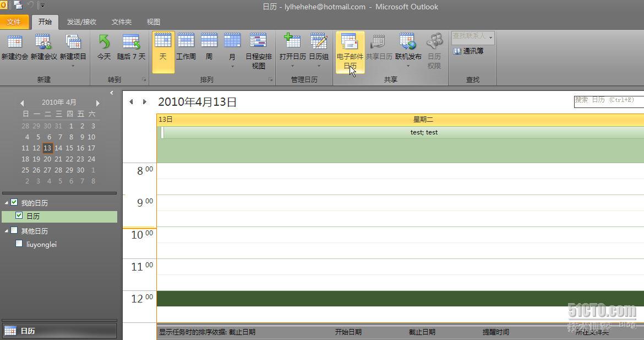Collapse the navigation pane with the arrow
644x340 pixels.
(112, 93)
